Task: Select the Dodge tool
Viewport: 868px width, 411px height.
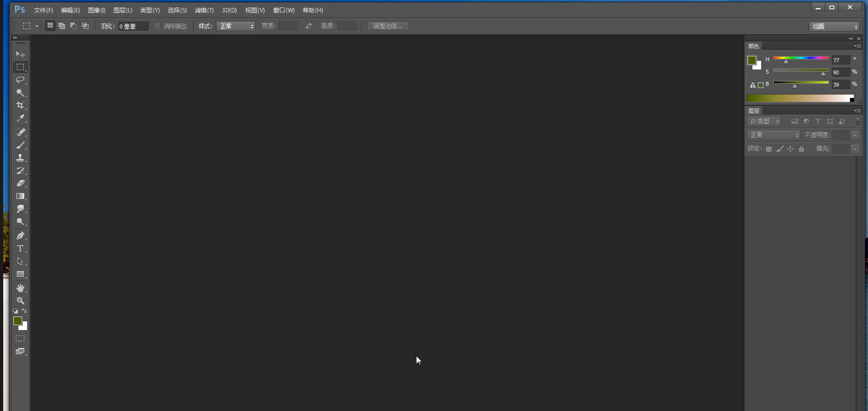Action: pyautogui.click(x=20, y=222)
